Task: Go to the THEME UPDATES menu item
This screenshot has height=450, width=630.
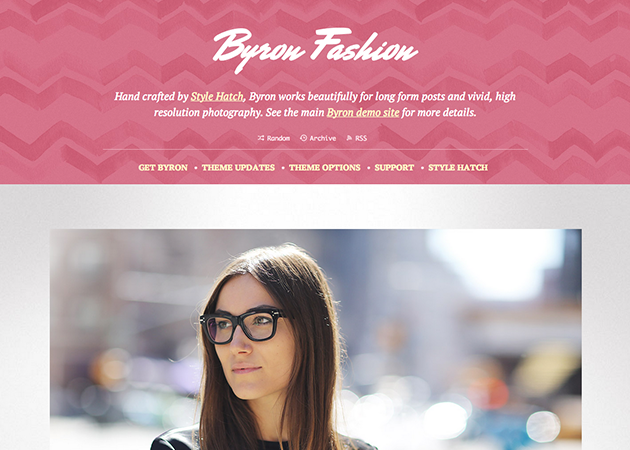Action: [x=238, y=168]
